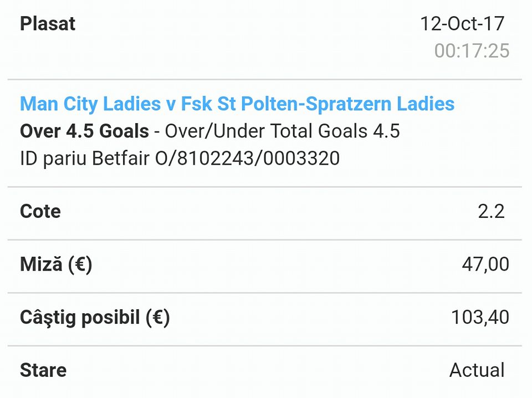Click the Plasat label
Screen dimensions: 532x398
pos(48,24)
